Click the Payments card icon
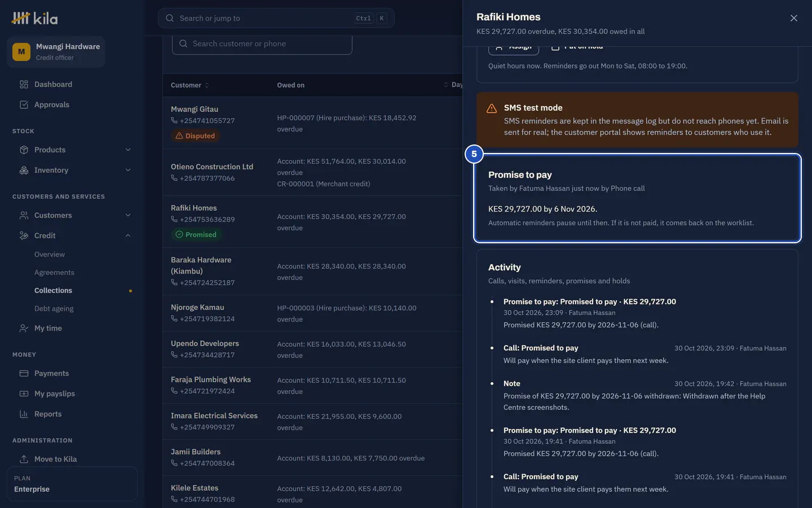This screenshot has height=508, width=812. click(24, 373)
